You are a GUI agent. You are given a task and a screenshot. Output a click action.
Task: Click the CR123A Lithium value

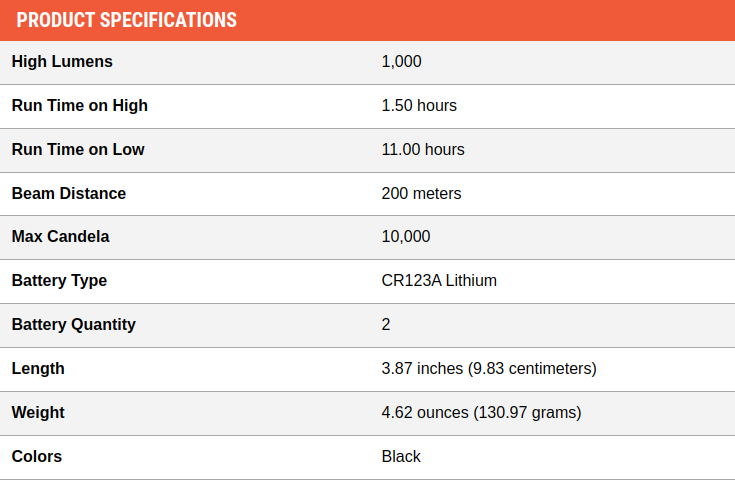(439, 280)
